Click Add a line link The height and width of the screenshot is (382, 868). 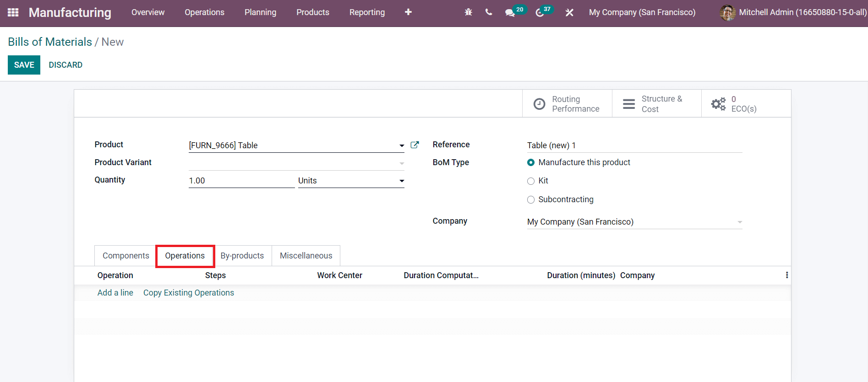coord(115,293)
